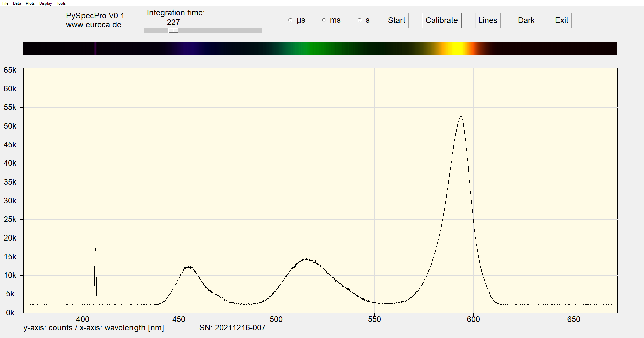Viewport: 644px width, 338px height.
Task: Click the 50k y-axis label
Action: 10,126
